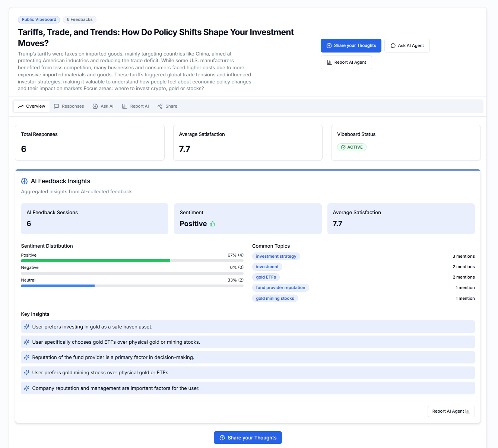Select the investment topic tag
Viewport: 498px width, 448px height.
(267, 267)
